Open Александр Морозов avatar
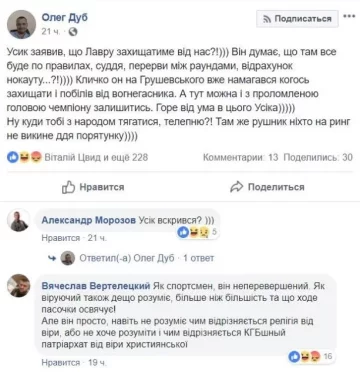The image size is (360, 372). [19, 220]
